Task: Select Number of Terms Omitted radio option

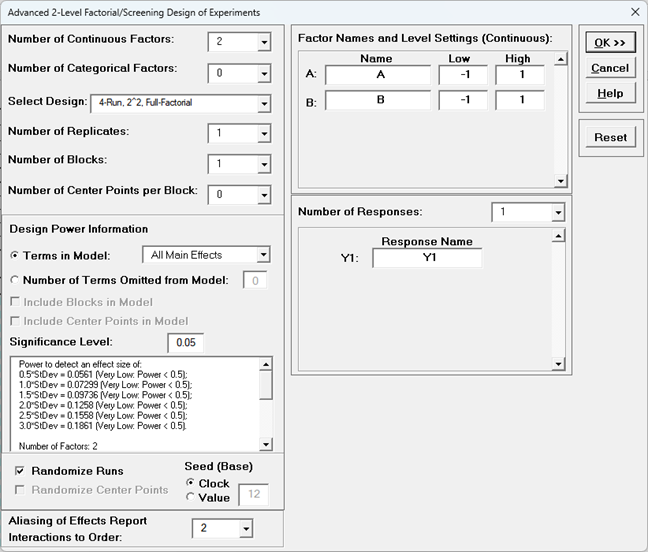Action: click(x=16, y=280)
